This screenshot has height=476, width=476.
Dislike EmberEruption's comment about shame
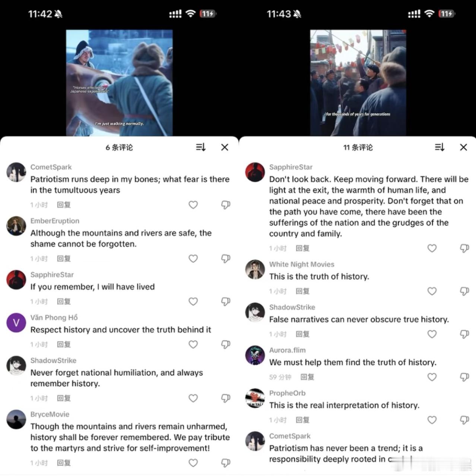(x=226, y=258)
